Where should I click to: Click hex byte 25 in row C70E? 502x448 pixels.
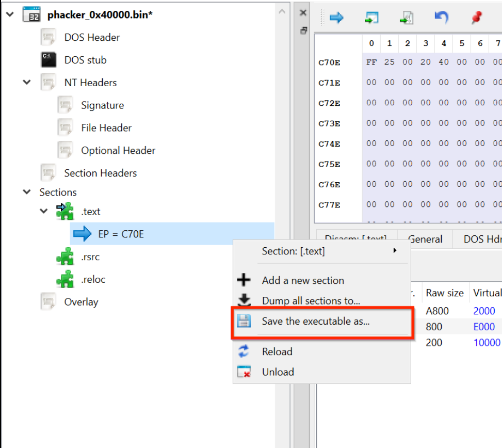pos(390,62)
